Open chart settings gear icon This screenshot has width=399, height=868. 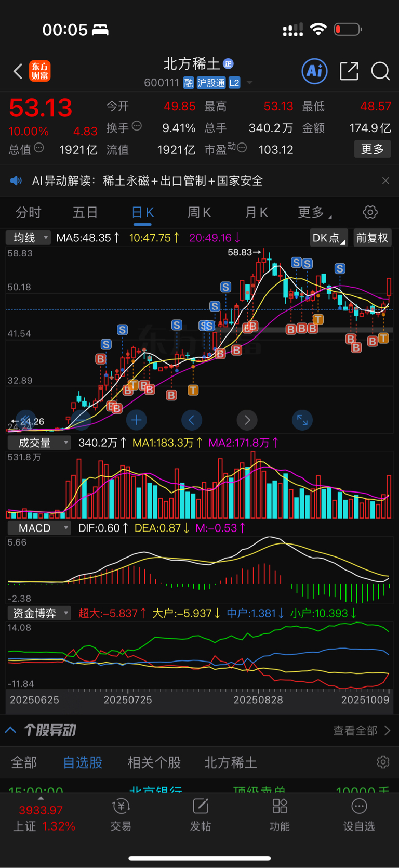click(370, 212)
